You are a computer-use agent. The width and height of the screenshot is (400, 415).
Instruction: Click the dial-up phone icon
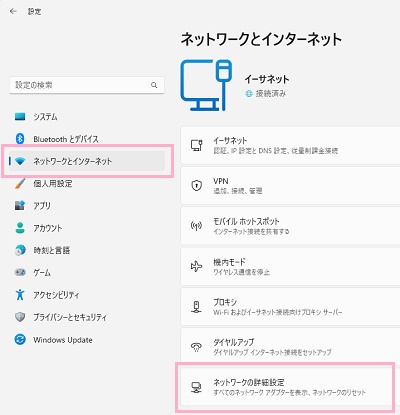[196, 347]
